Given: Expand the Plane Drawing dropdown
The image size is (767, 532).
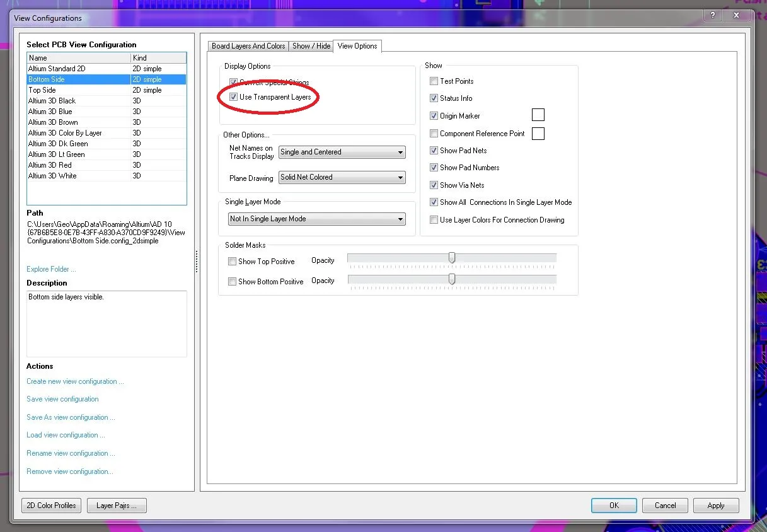Looking at the screenshot, I should [342, 178].
